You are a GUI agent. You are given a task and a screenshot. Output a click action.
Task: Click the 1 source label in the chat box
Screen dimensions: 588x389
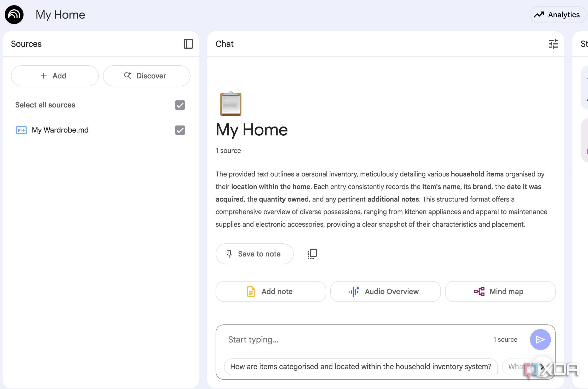(505, 339)
